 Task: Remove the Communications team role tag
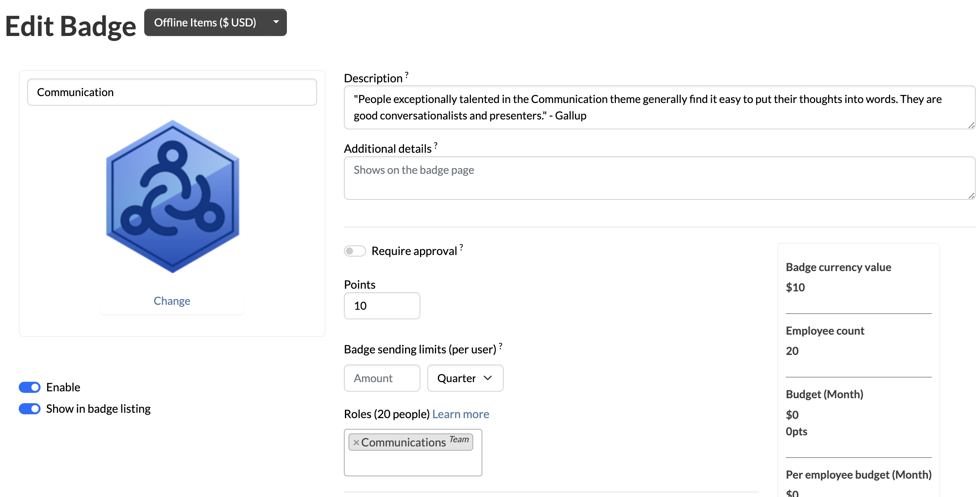[356, 442]
